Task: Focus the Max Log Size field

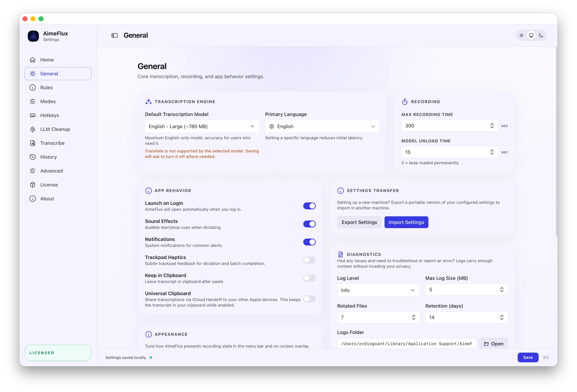Action: tap(467, 290)
